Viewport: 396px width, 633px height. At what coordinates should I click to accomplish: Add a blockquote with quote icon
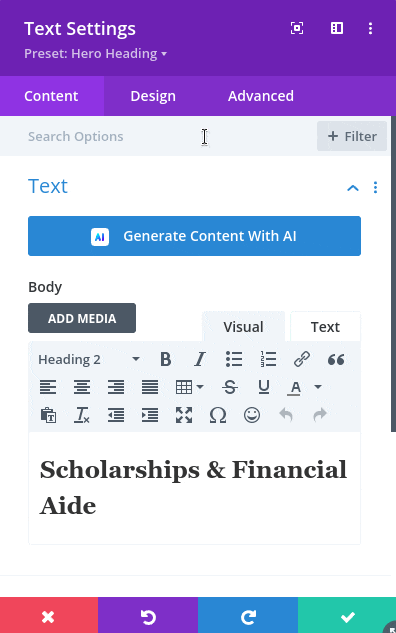[336, 359]
